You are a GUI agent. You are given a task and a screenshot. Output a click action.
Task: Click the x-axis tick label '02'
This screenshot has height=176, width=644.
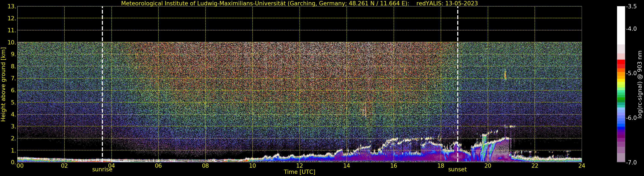point(64,166)
